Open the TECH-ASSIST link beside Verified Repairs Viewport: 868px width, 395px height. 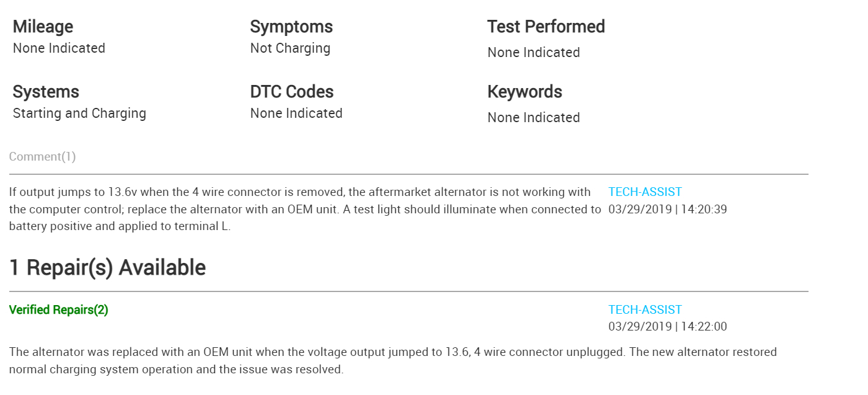coord(645,310)
